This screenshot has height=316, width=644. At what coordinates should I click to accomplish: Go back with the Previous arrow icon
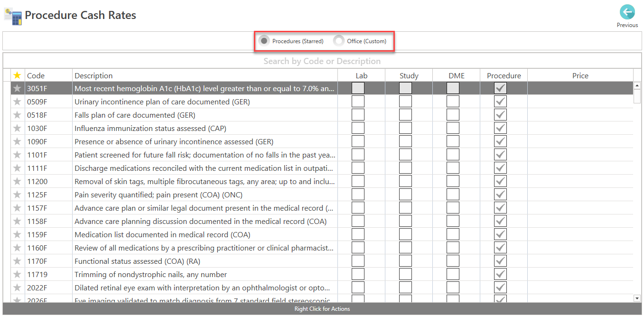627,12
